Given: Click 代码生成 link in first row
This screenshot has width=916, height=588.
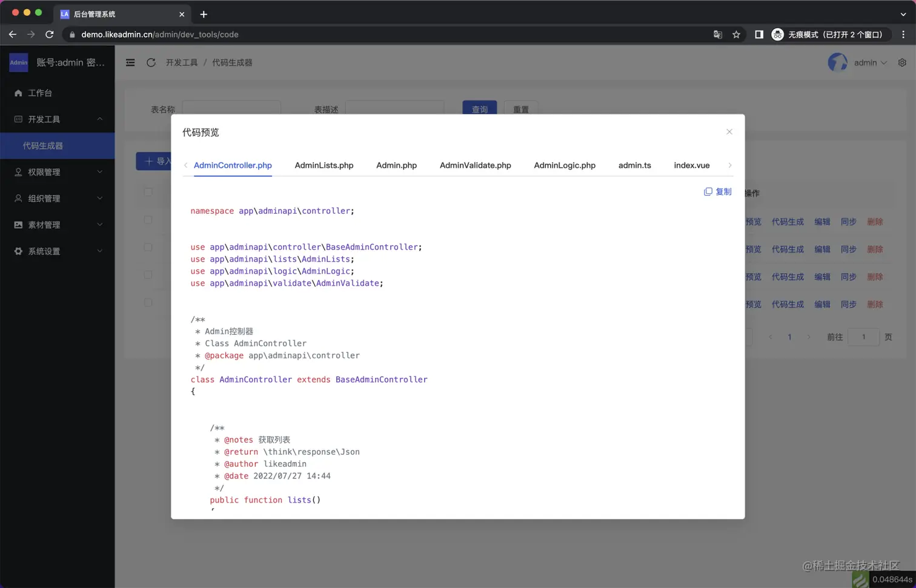Looking at the screenshot, I should (788, 222).
